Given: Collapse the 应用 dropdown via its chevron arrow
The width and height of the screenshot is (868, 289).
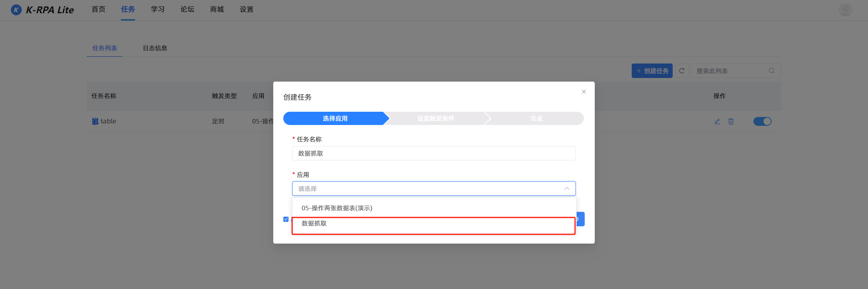Looking at the screenshot, I should 567,189.
